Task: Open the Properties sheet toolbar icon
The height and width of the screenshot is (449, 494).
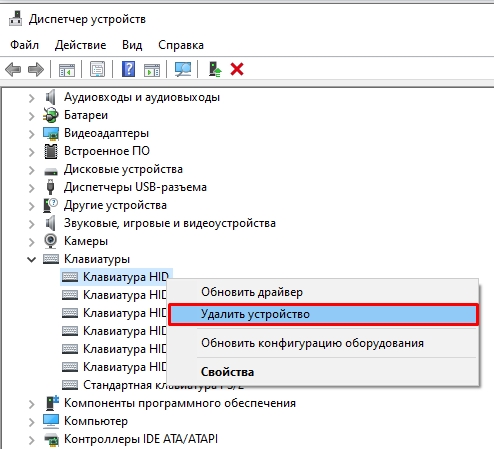Action: 97,70
